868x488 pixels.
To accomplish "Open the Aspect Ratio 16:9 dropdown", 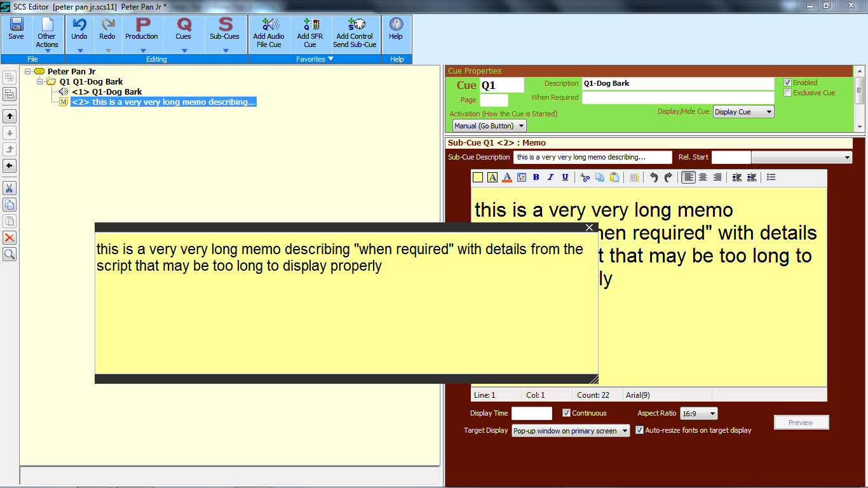I will click(x=698, y=414).
